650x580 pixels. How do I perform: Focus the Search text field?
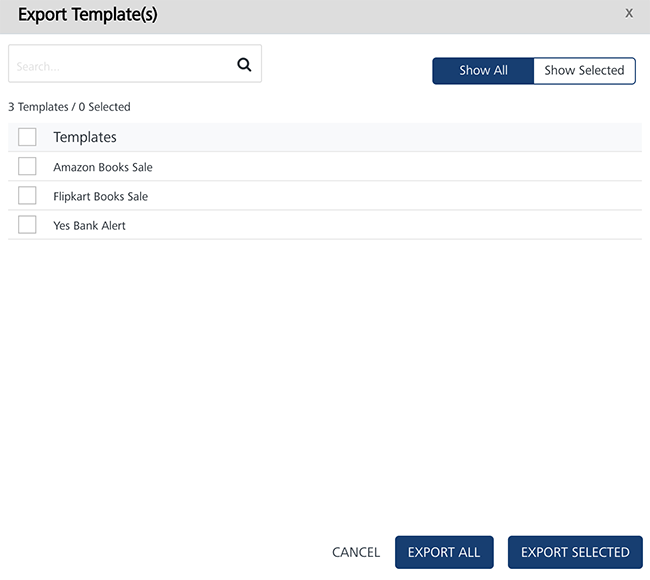point(135,64)
